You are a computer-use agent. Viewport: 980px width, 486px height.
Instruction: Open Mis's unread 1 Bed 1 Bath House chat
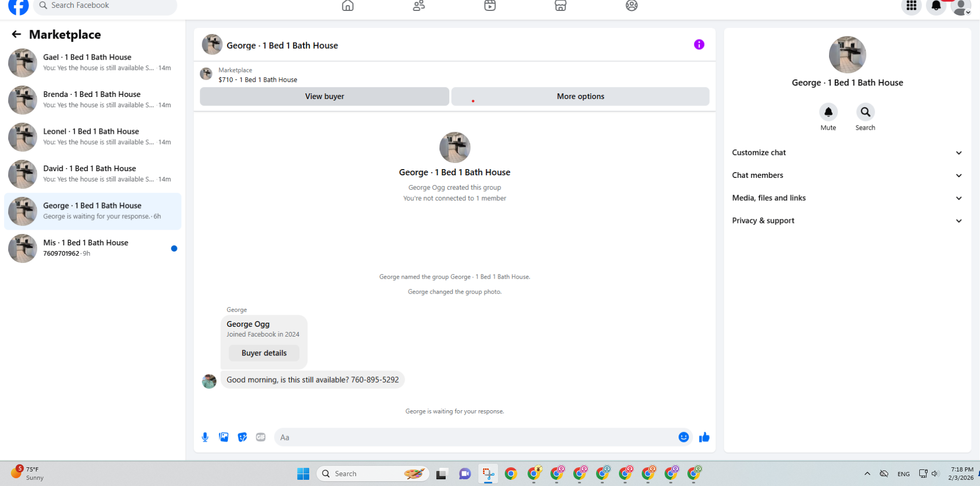(92, 248)
